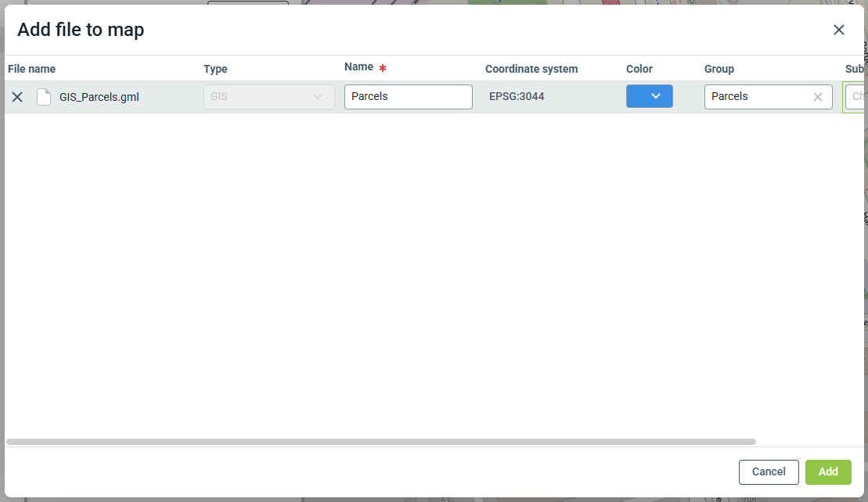Click the document icon beside GIS_Parcels.gml
The height and width of the screenshot is (502, 868).
(44, 97)
